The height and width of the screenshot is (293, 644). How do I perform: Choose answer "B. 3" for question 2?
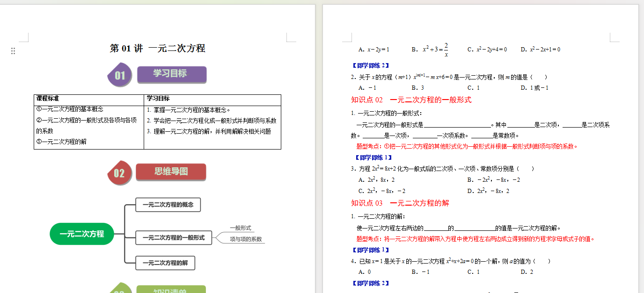(x=418, y=88)
